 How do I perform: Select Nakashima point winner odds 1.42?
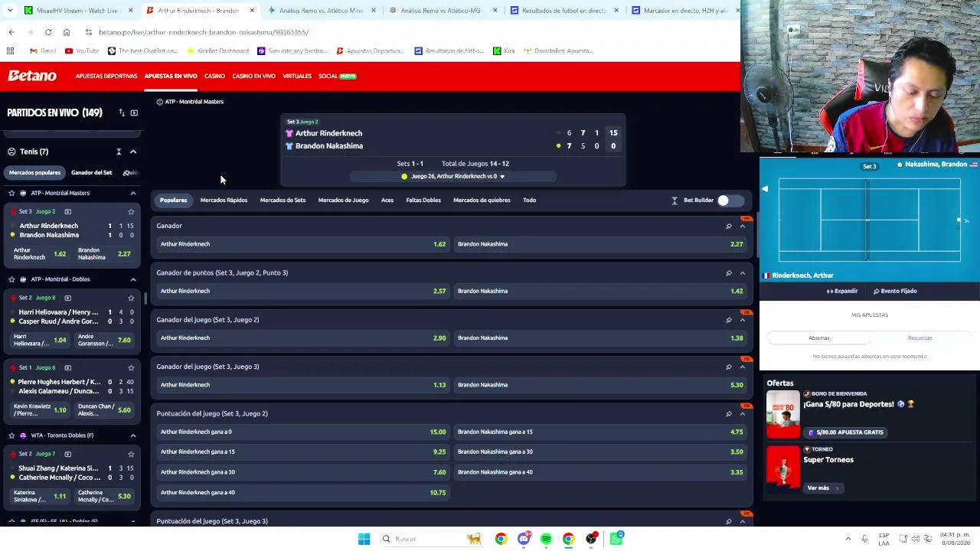point(600,291)
